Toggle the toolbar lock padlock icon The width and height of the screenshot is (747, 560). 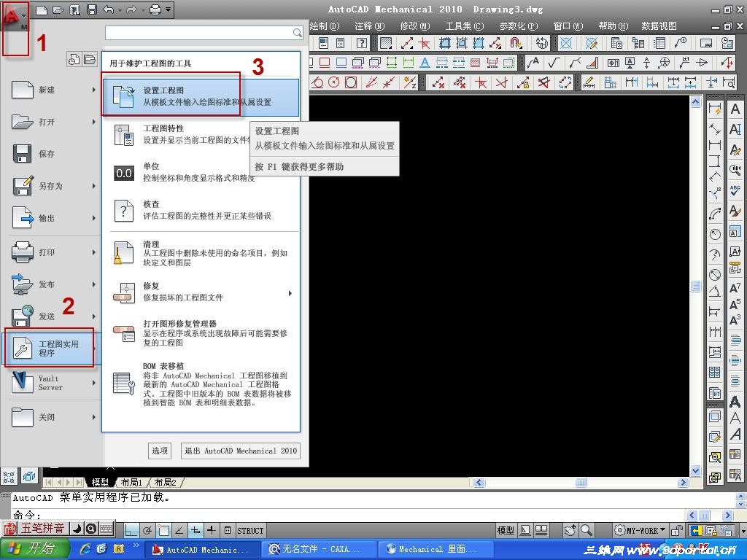tap(676, 530)
